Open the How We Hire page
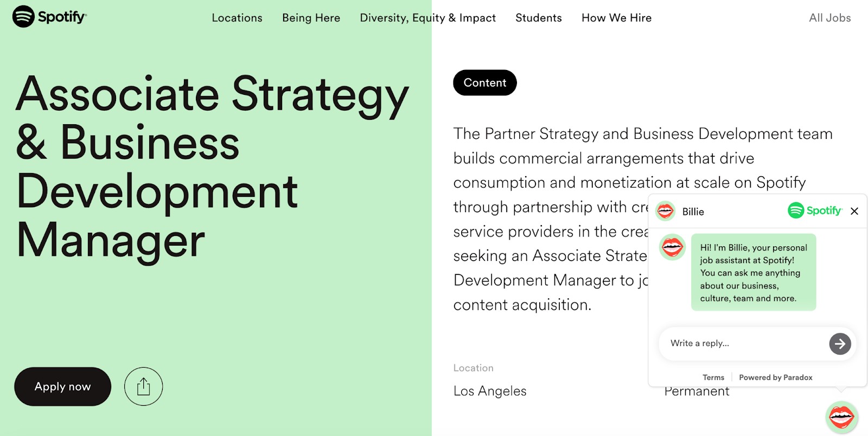Image resolution: width=868 pixels, height=436 pixels. [616, 18]
